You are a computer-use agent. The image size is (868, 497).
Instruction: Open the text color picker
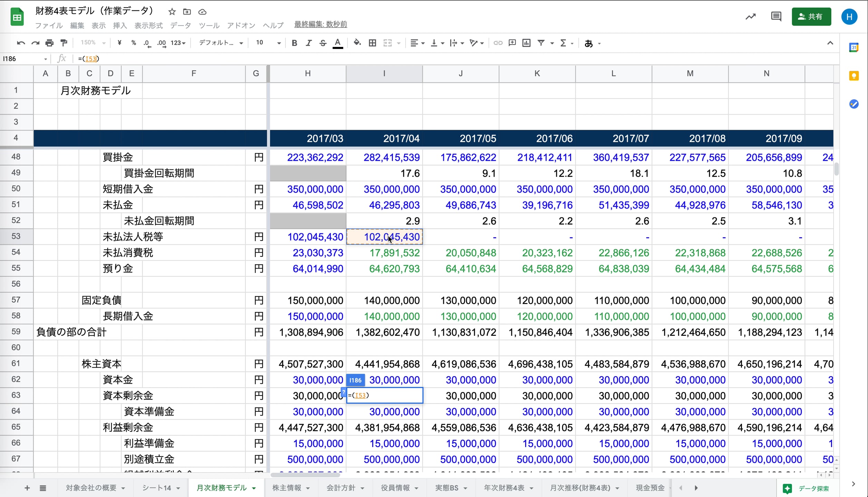click(338, 43)
